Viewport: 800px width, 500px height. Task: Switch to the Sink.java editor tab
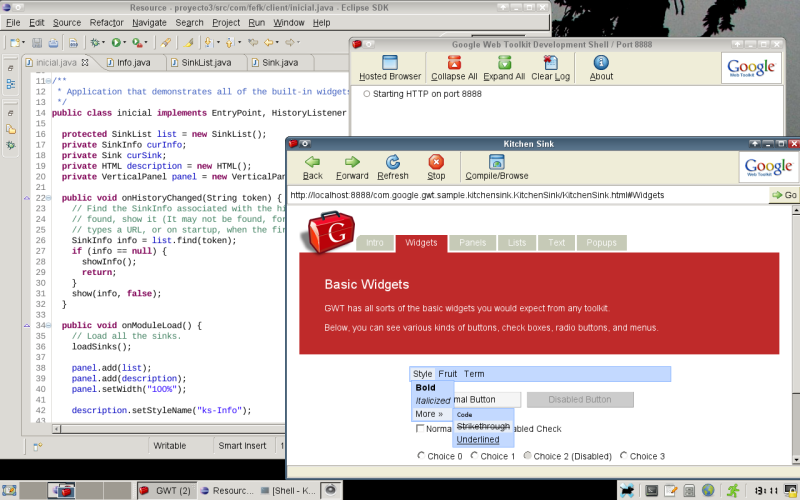pyautogui.click(x=280, y=63)
